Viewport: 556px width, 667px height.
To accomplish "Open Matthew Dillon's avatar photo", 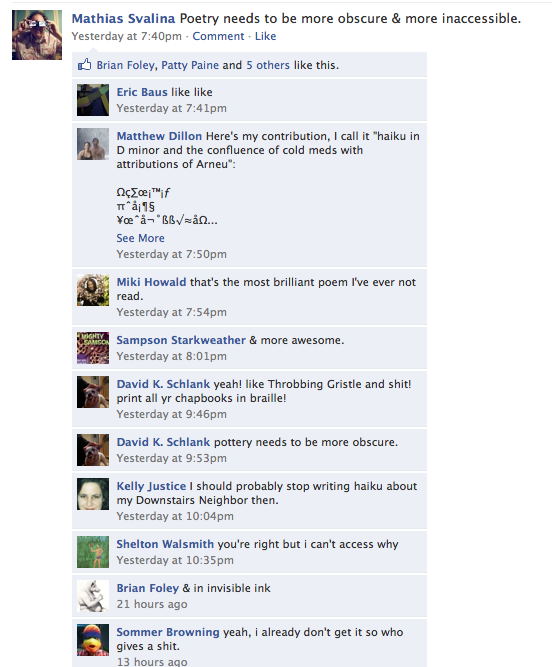I will [x=93, y=144].
